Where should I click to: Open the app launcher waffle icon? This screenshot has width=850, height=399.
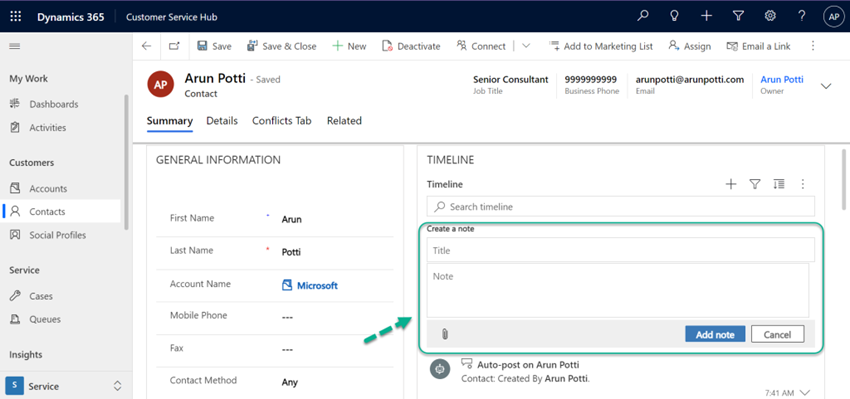coord(16,17)
